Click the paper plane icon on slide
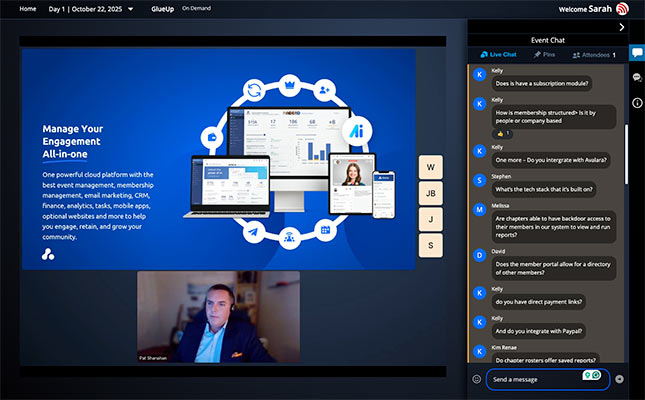Image resolution: width=645 pixels, height=400 pixels. tap(254, 232)
